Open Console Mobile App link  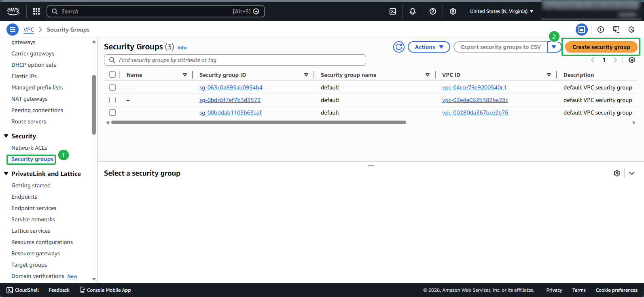coord(106,290)
